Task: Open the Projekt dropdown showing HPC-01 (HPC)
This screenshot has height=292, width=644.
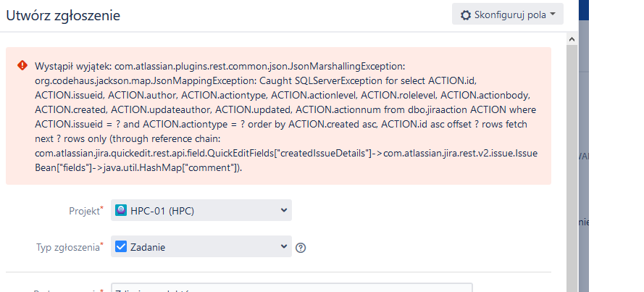Action: click(x=201, y=210)
